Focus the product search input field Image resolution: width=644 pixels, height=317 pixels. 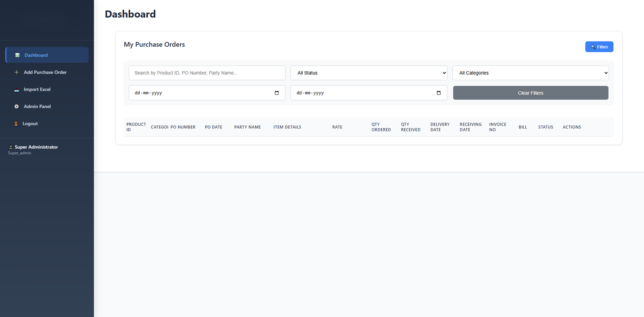tap(207, 73)
